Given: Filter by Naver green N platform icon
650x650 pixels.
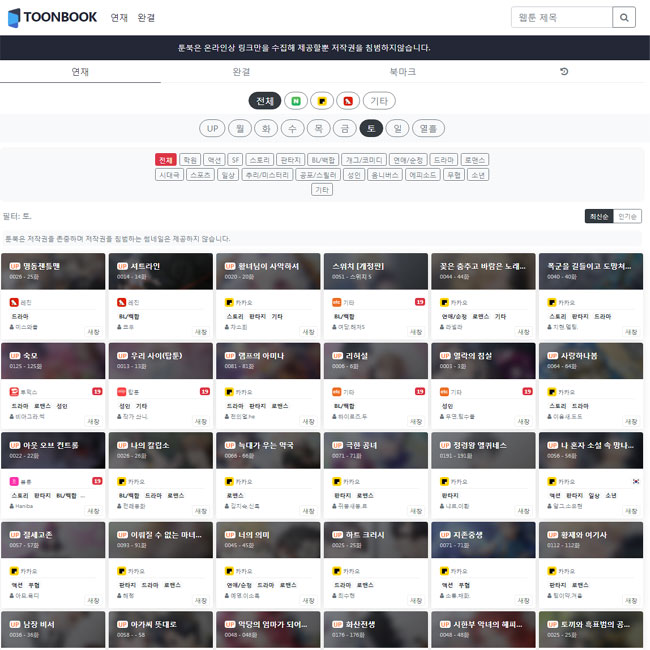Looking at the screenshot, I should pyautogui.click(x=296, y=101).
